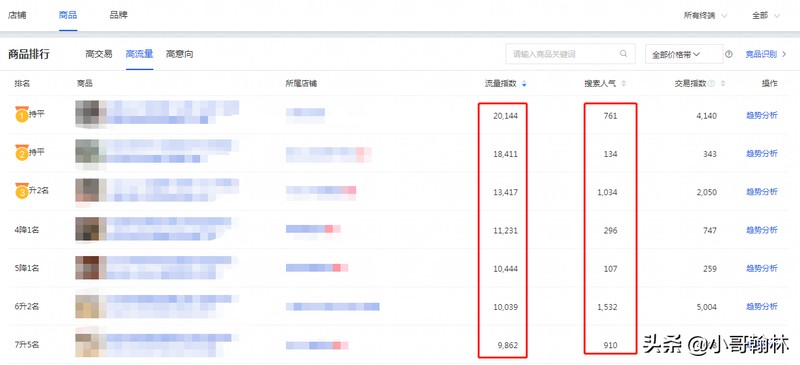Open product thumbnail in 5降1名 row
800x365 pixels.
pos(91,268)
